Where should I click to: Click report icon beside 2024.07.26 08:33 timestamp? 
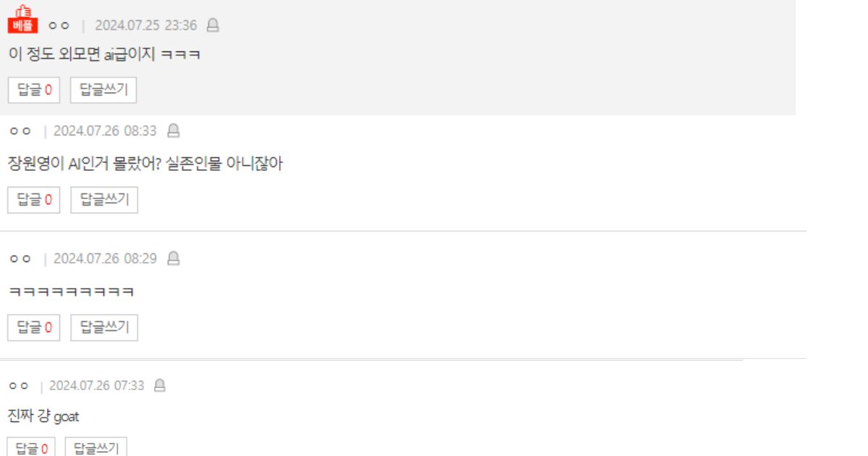click(x=173, y=131)
